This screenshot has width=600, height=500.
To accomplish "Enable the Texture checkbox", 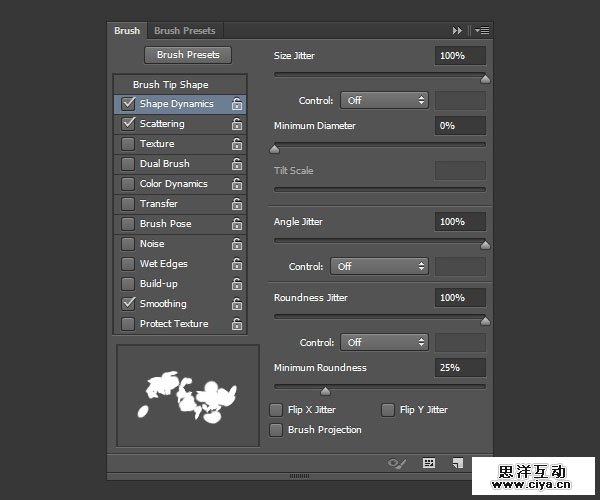I will (128, 144).
